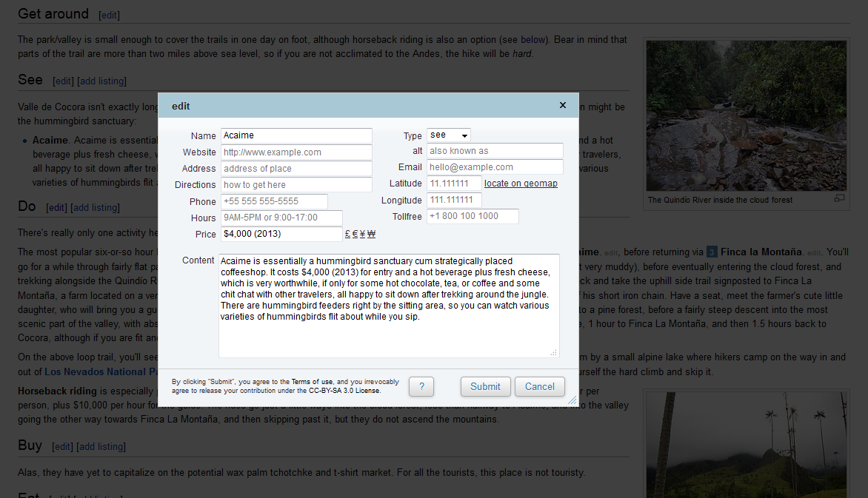Close the edit dialog with X
Viewport: 868px width, 498px height.
(563, 106)
